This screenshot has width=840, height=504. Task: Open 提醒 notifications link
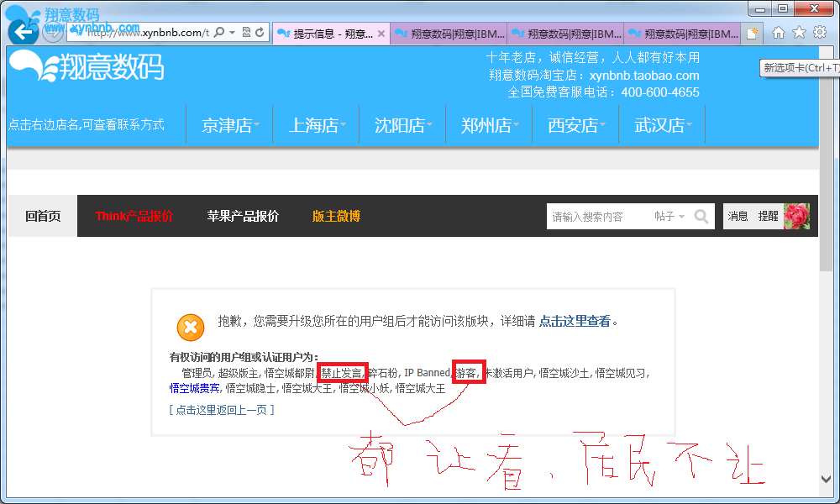coord(768,216)
